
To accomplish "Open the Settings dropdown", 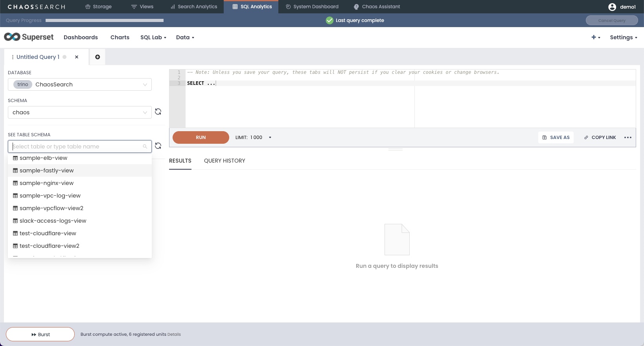I will coord(624,37).
